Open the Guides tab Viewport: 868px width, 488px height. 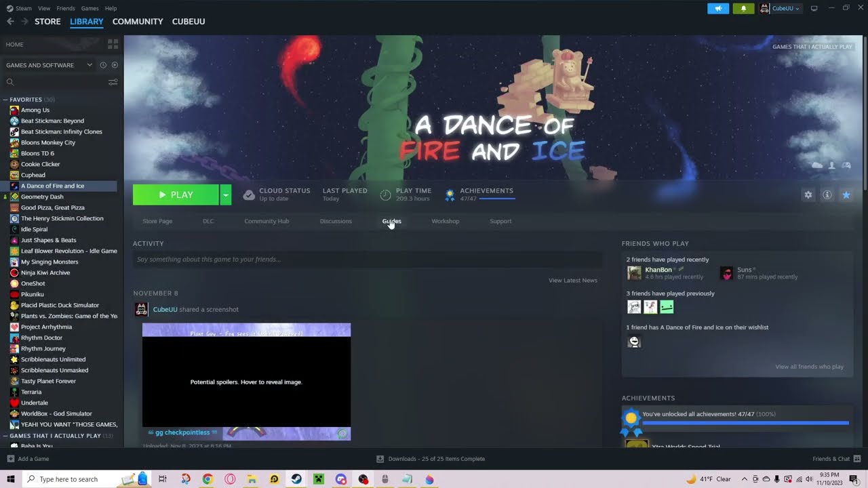(391, 221)
